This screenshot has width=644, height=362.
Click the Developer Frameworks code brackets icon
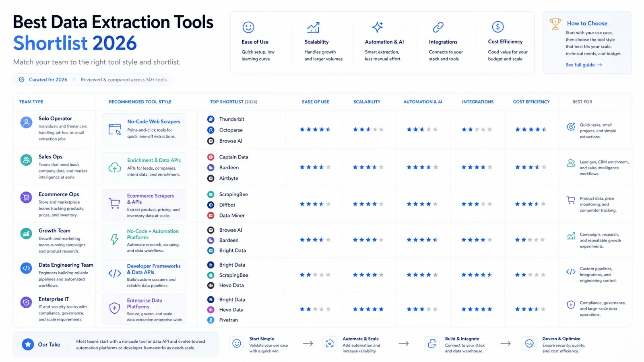click(x=115, y=274)
